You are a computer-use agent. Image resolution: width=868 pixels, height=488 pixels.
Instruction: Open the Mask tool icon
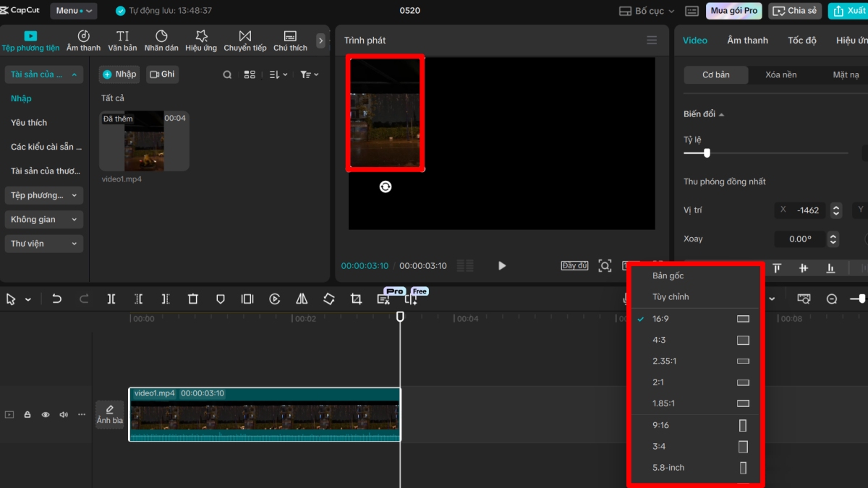[220, 298]
